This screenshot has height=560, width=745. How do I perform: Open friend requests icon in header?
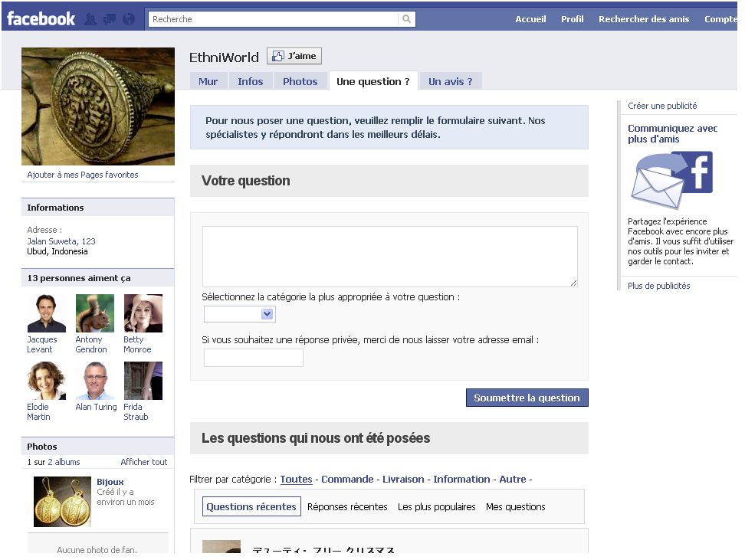point(90,19)
